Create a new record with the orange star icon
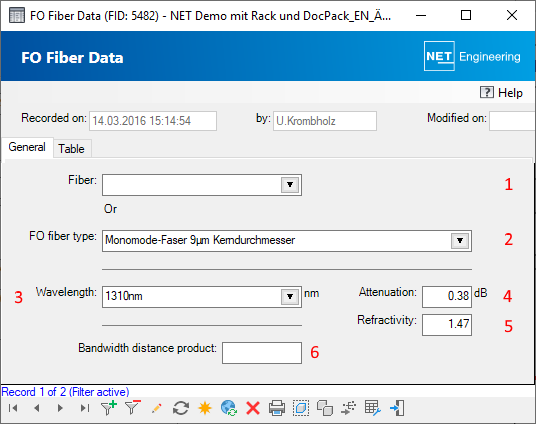The width and height of the screenshot is (536, 424). pyautogui.click(x=205, y=408)
